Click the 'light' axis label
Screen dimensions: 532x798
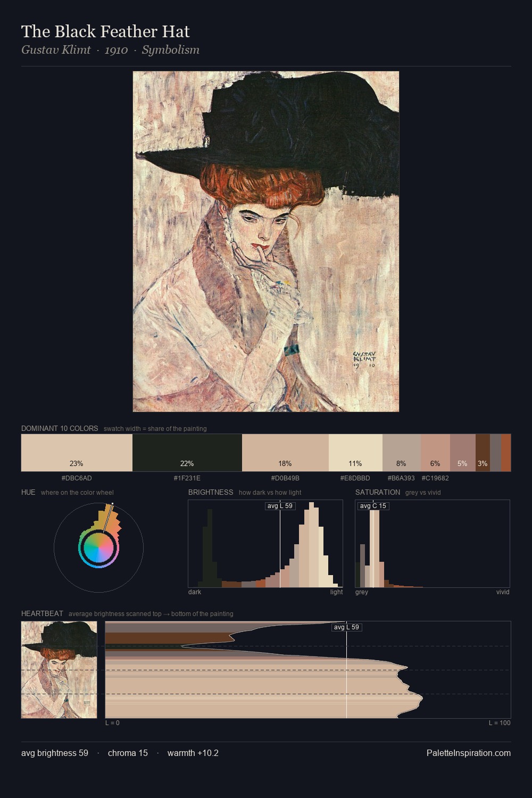(x=337, y=592)
